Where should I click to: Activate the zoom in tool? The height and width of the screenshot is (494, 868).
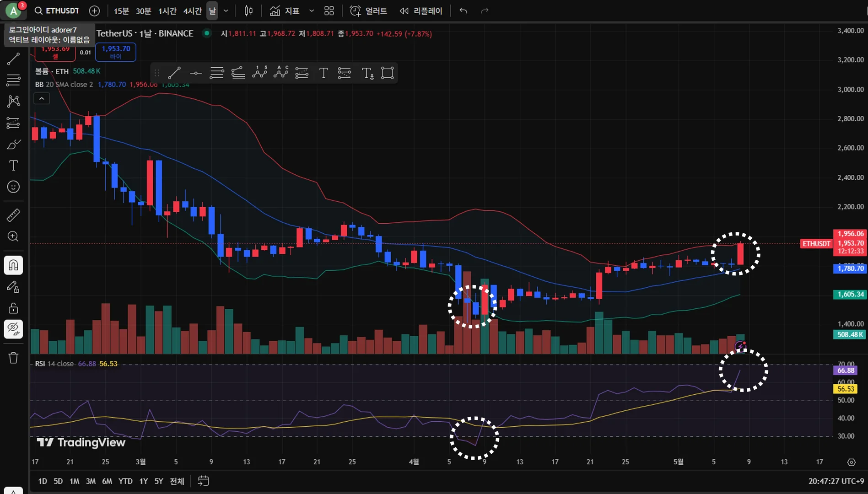pyautogui.click(x=13, y=236)
